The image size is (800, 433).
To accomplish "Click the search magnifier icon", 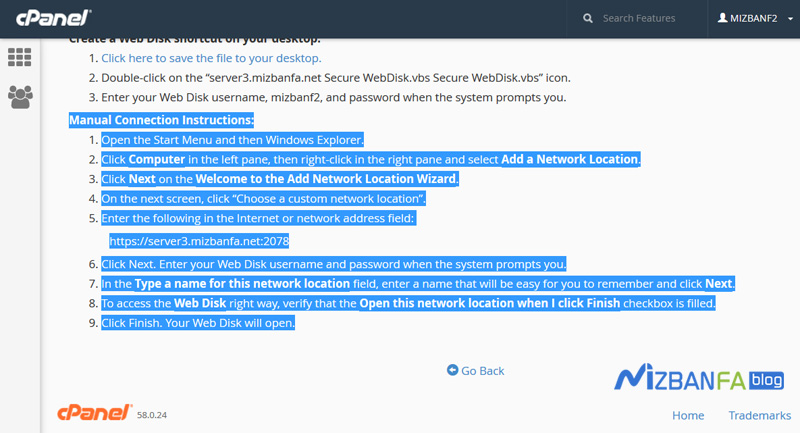I will pyautogui.click(x=588, y=18).
